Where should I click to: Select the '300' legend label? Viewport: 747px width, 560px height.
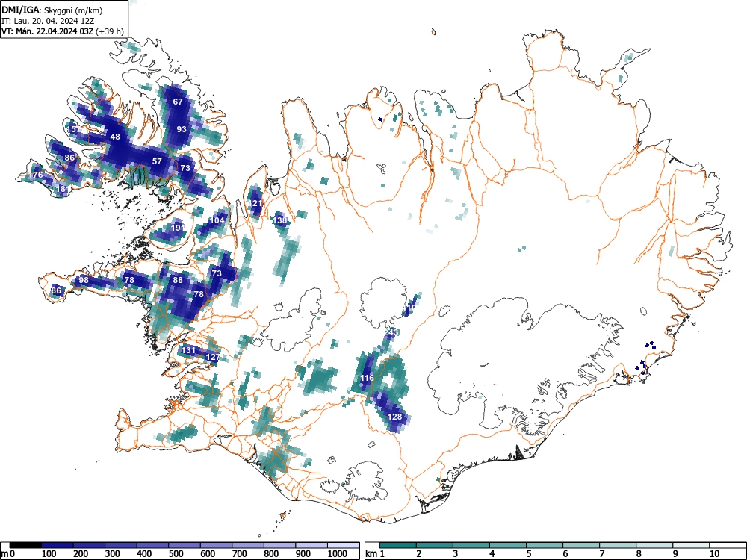click(x=113, y=554)
